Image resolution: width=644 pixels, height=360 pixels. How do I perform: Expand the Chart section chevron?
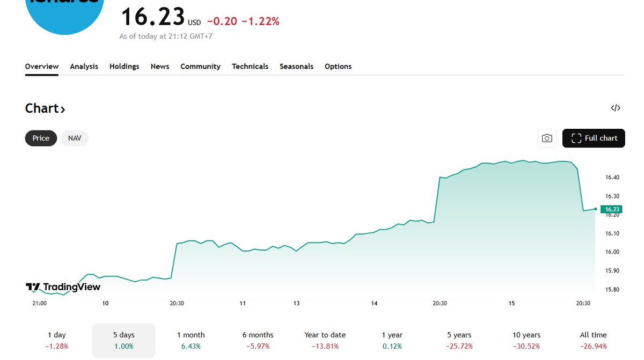point(63,108)
